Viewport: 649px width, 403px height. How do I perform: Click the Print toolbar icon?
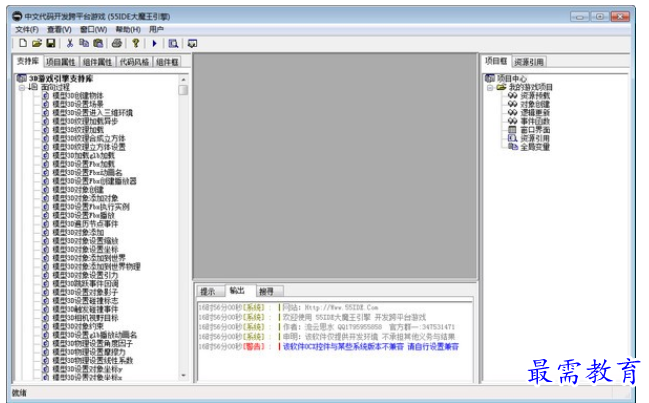click(117, 43)
